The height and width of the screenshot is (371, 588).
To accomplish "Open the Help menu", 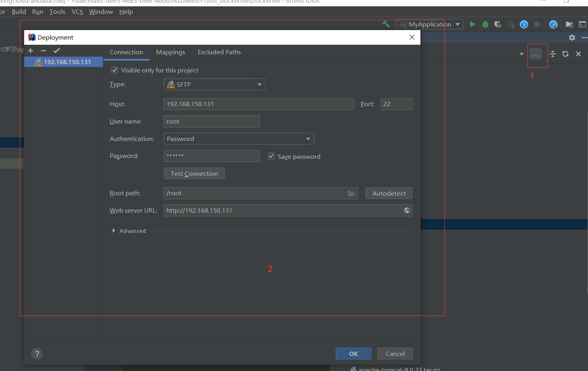I will (126, 12).
